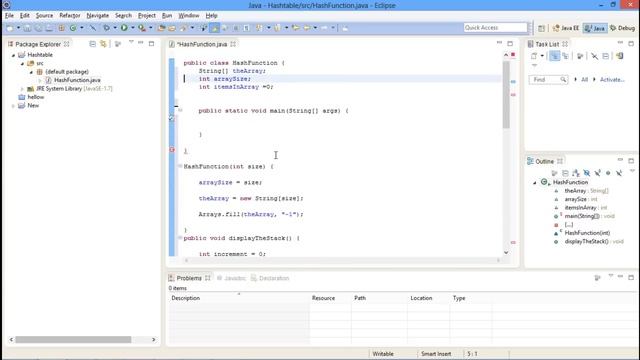The width and height of the screenshot is (640, 360).
Task: Click the Run Last Tool external tools icon
Action: point(142,28)
